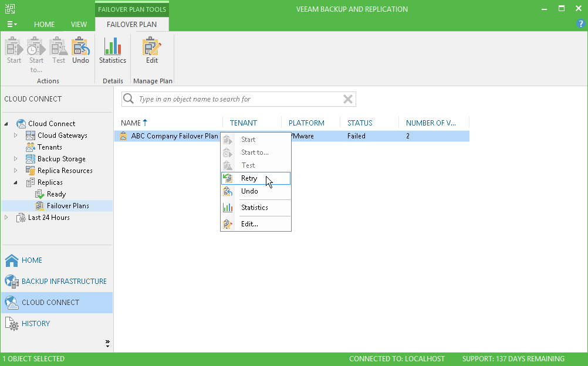
Task: Select the Cloud Gateways tree item
Action: pos(62,135)
